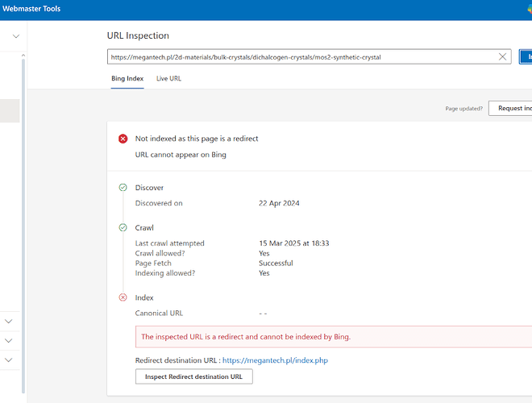
Task: Expand the first lower sidebar chevron
Action: coord(9,321)
